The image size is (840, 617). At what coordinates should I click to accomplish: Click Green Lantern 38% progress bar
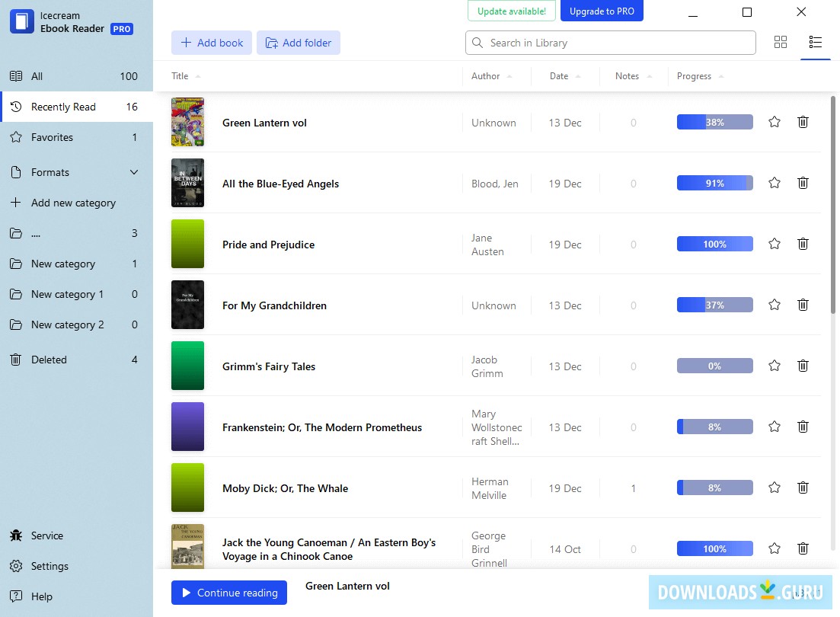coord(714,122)
